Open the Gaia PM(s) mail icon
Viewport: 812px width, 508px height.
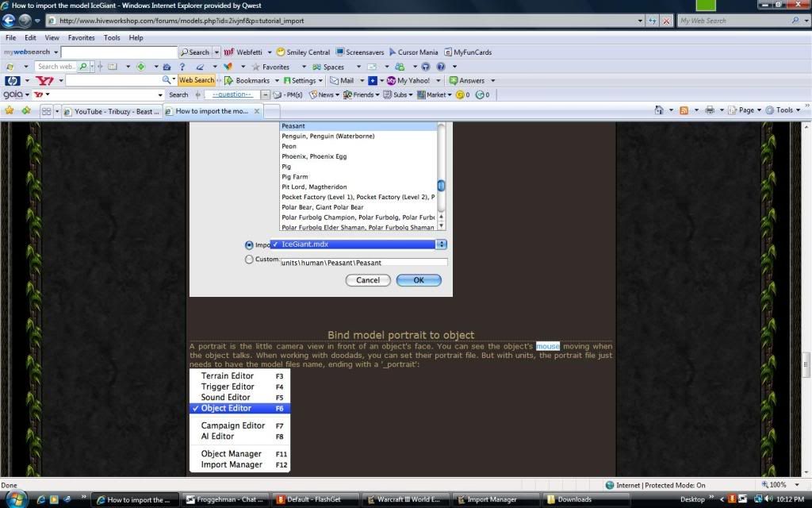pos(288,95)
